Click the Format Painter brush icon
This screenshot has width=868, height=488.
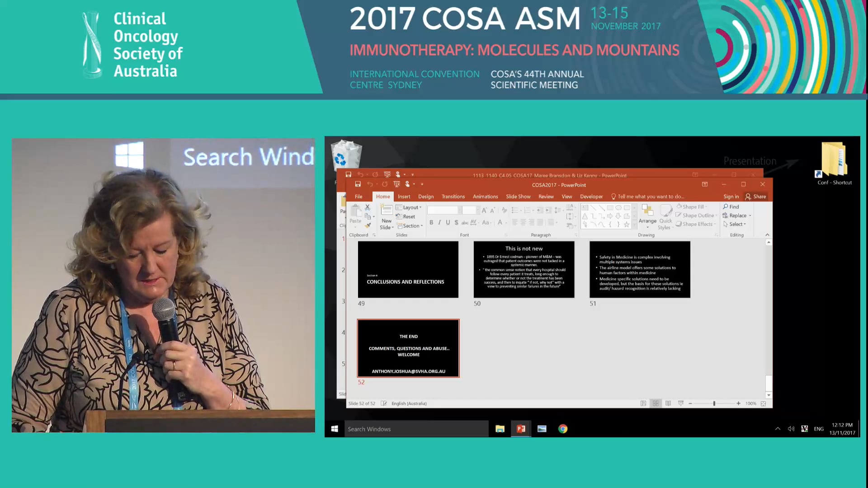(368, 225)
